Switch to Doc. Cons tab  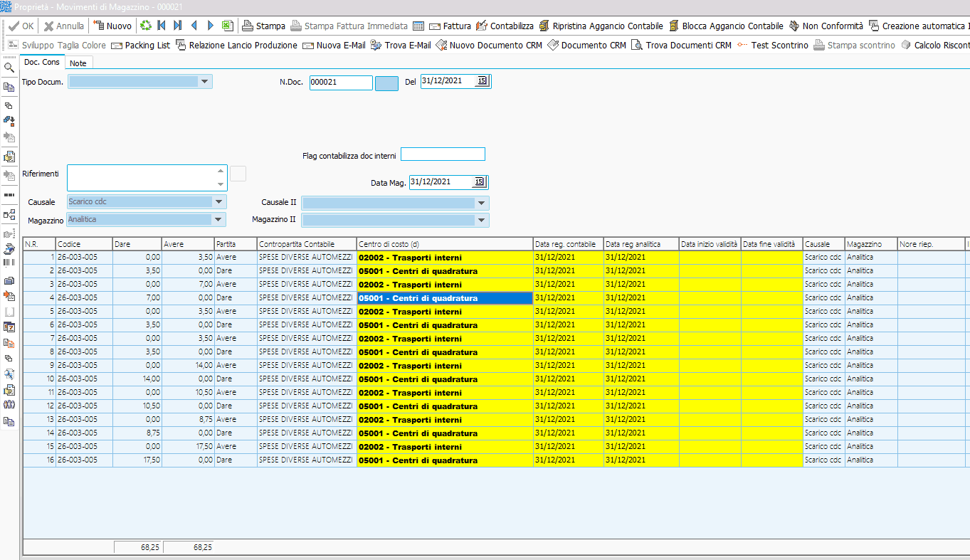[x=42, y=62]
